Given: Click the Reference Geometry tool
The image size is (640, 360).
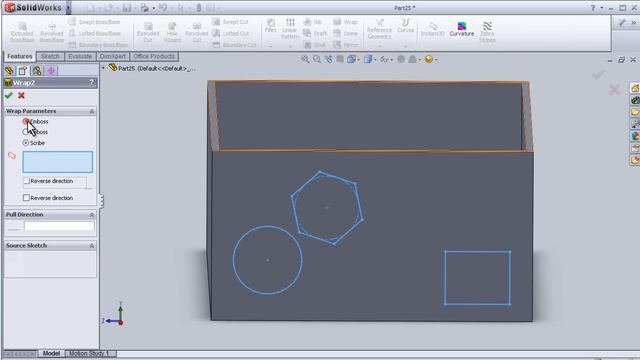Looking at the screenshot, I should click(379, 29).
